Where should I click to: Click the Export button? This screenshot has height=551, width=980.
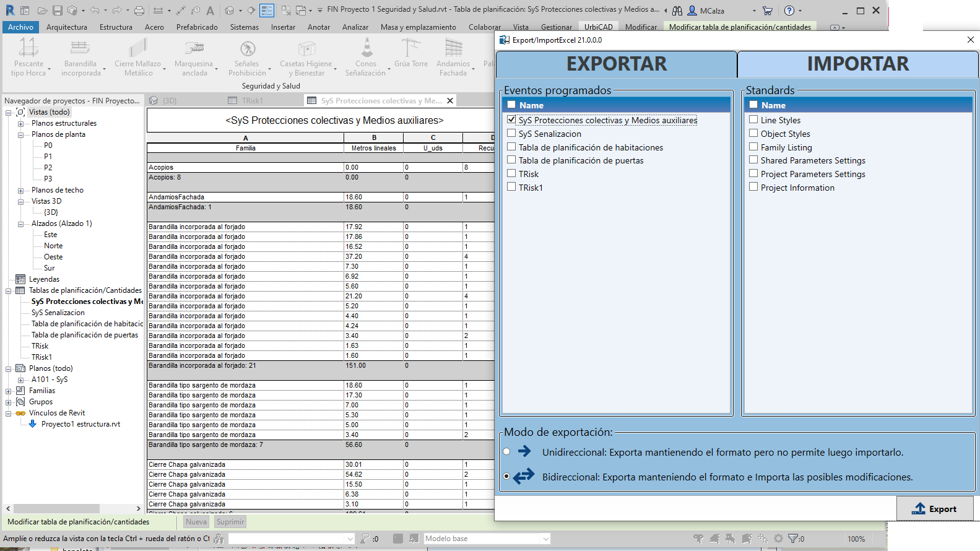(x=935, y=509)
